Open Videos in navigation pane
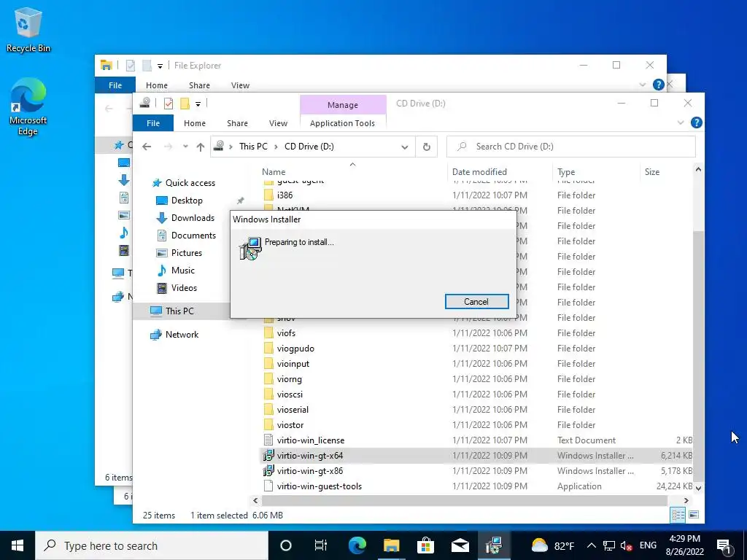The image size is (747, 560). point(184,287)
